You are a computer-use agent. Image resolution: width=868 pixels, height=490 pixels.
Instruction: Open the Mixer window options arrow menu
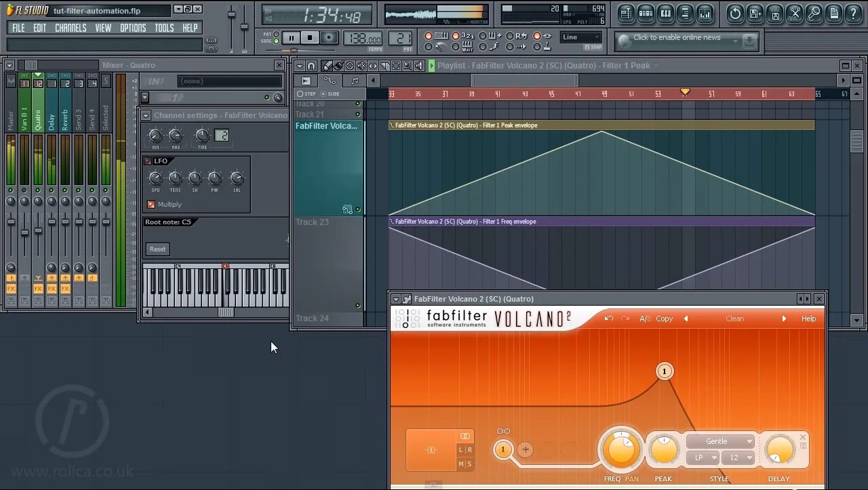[x=9, y=65]
